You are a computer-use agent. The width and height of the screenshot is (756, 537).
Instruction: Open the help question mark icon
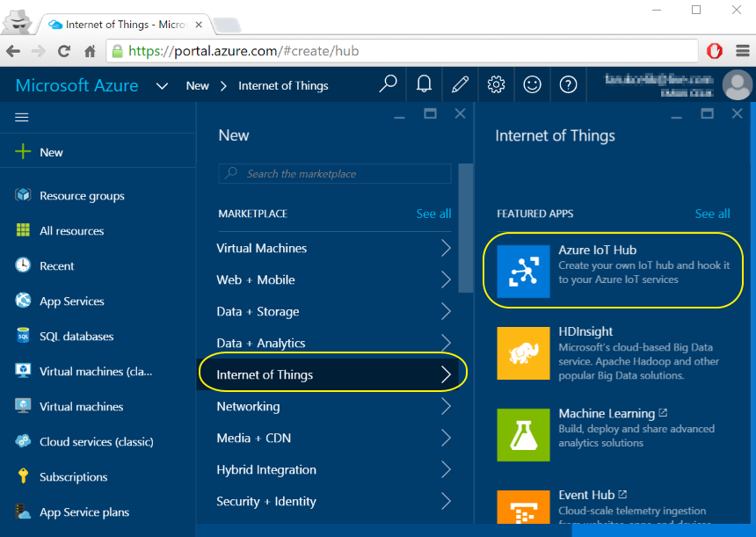coord(569,85)
